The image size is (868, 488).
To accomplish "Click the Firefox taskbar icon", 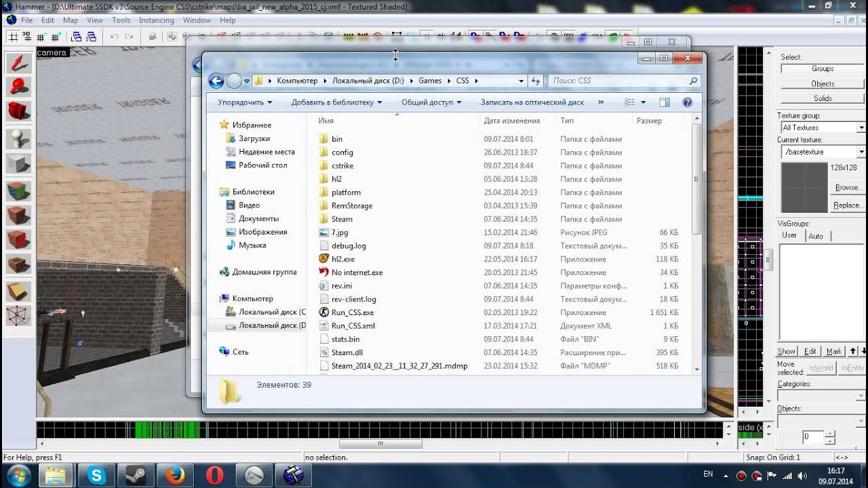I will [x=175, y=475].
